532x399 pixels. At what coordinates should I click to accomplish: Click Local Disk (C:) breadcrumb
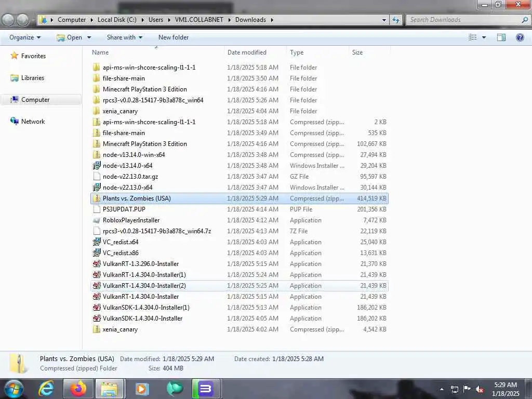[x=117, y=20]
